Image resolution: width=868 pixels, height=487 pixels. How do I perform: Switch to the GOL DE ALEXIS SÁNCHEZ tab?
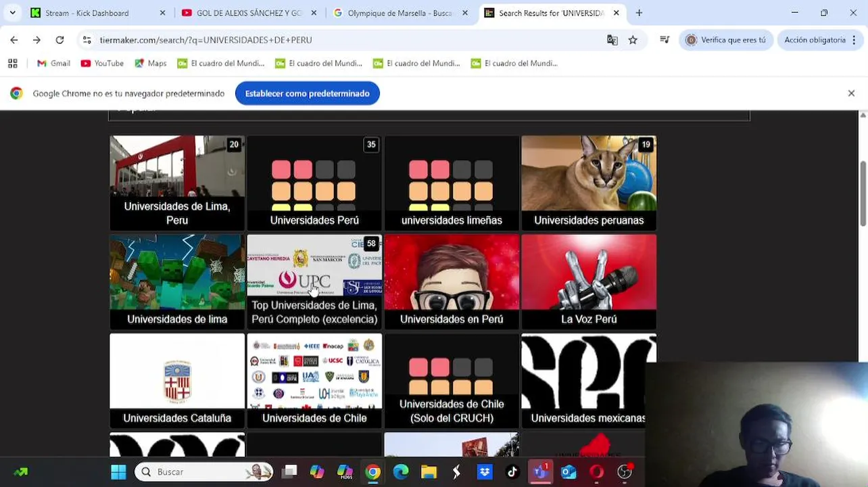click(x=249, y=13)
